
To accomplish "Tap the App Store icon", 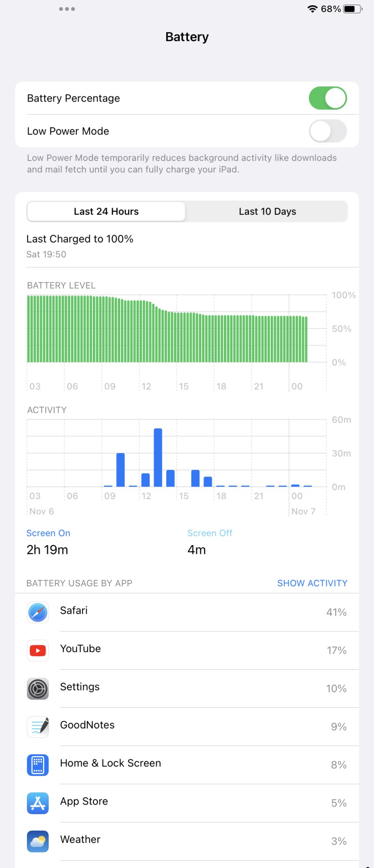I will 38,803.
